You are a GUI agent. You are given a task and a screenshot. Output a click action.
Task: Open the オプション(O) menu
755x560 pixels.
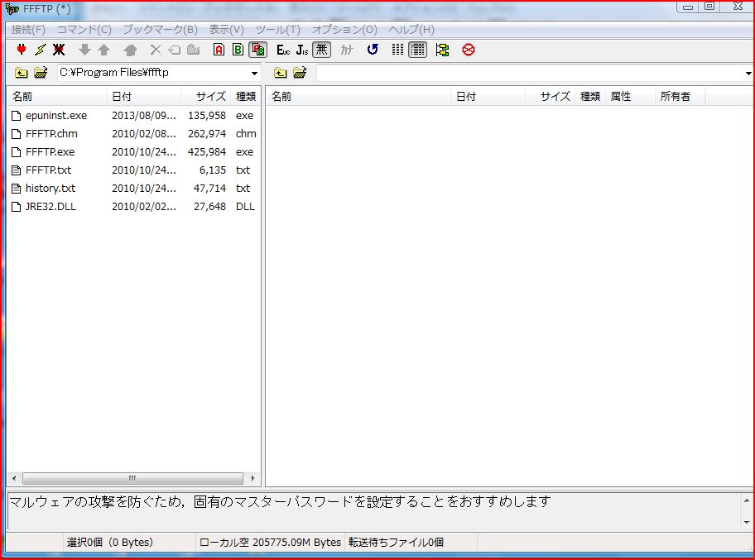click(344, 30)
